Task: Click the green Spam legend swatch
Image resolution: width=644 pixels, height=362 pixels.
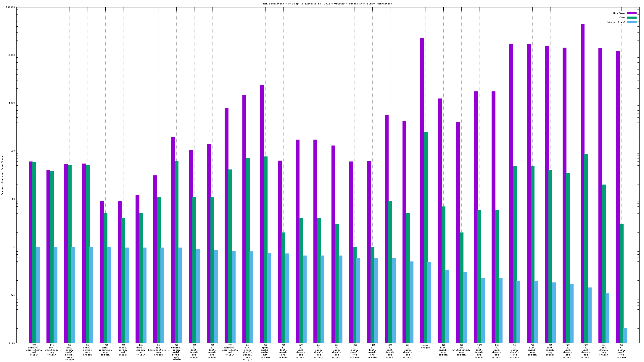Action: (632, 18)
